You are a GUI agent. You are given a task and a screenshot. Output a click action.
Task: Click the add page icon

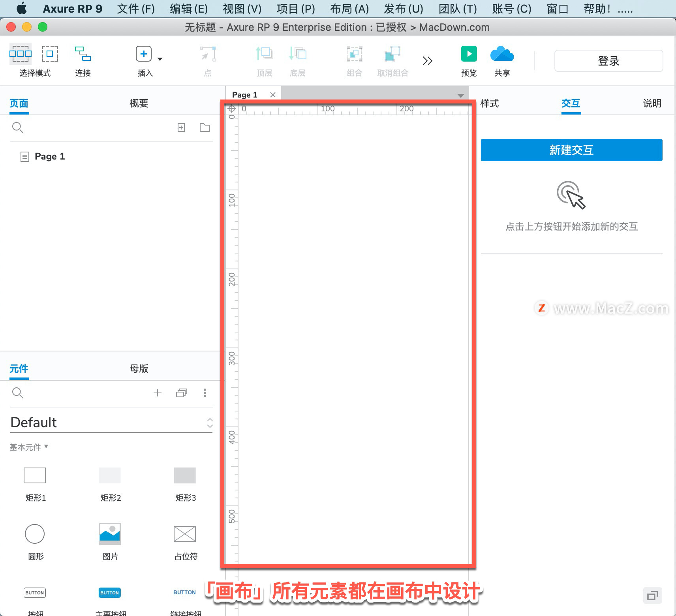pyautogui.click(x=181, y=127)
